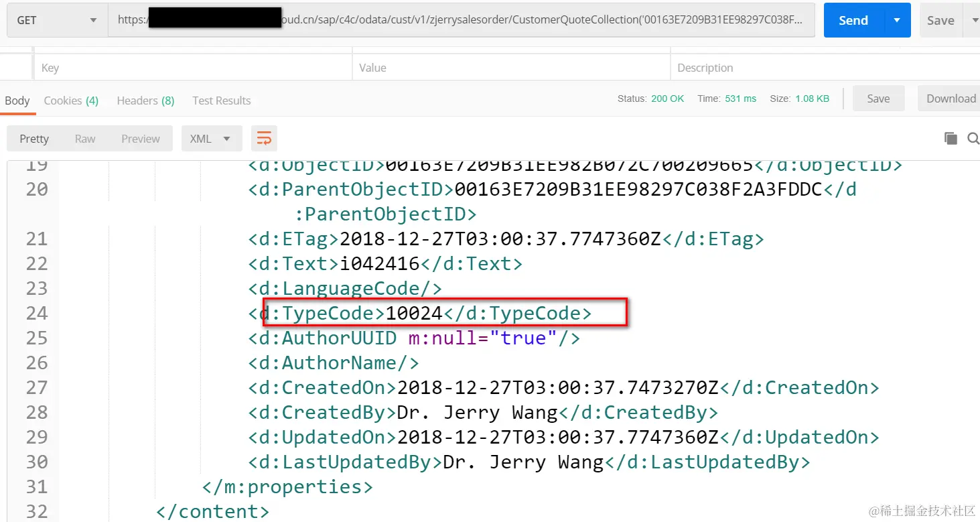
Task: Click the Description parameter field
Action: point(825,68)
